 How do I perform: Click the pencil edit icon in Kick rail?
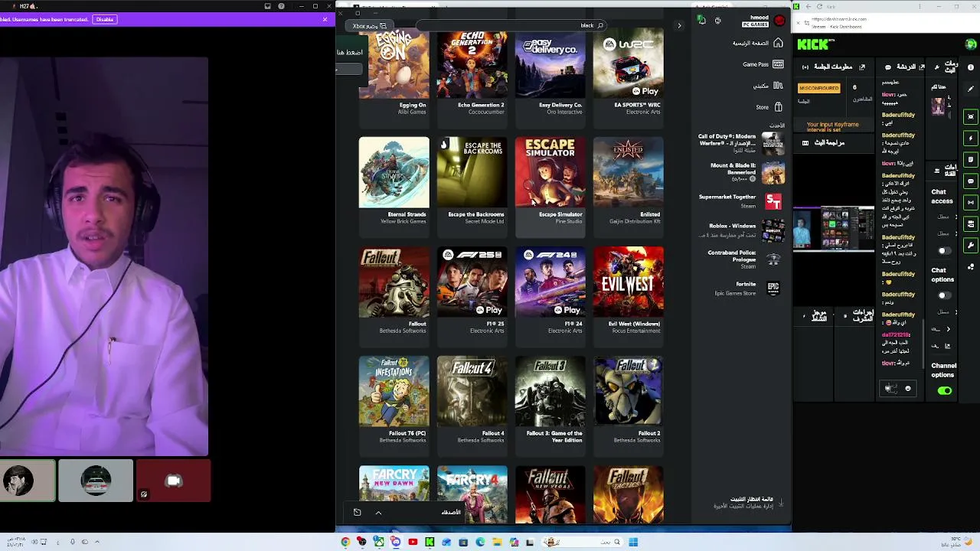tap(971, 89)
